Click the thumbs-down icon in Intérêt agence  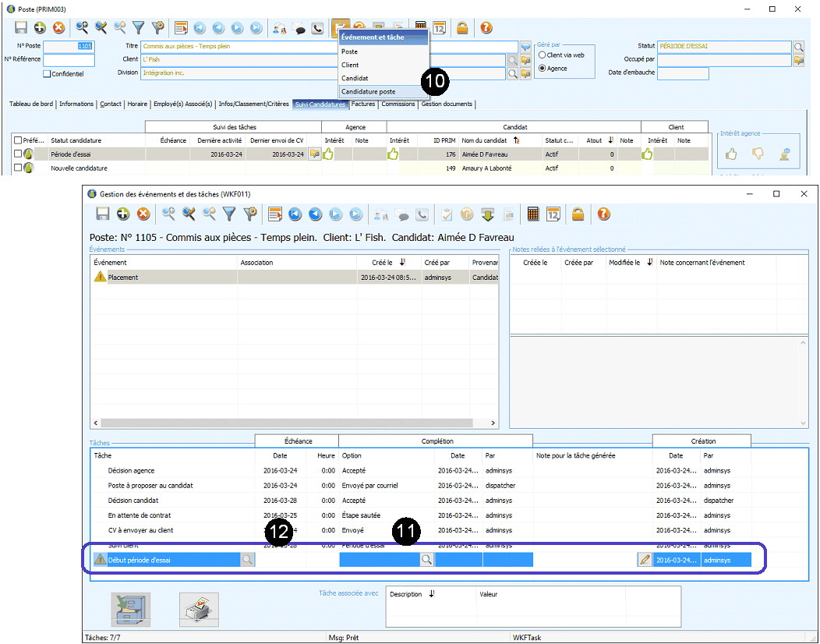pyautogui.click(x=757, y=154)
